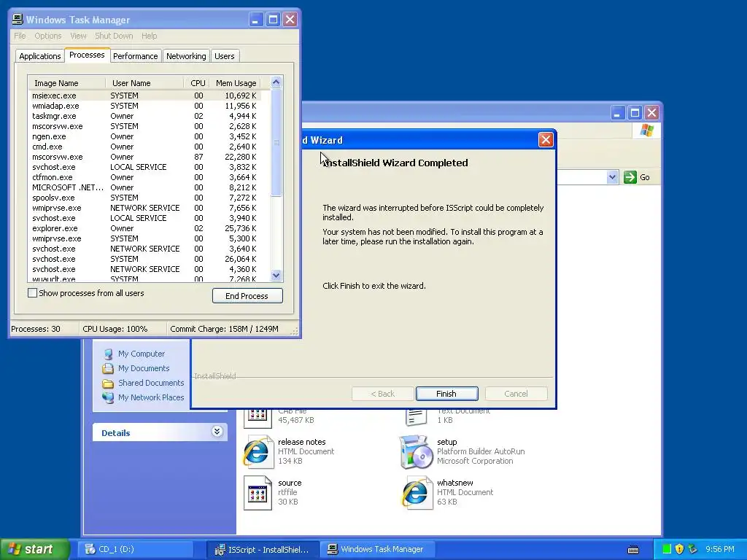This screenshot has width=747, height=560.
Task: Close the InstallShield Wizard dialog
Action: [546, 139]
